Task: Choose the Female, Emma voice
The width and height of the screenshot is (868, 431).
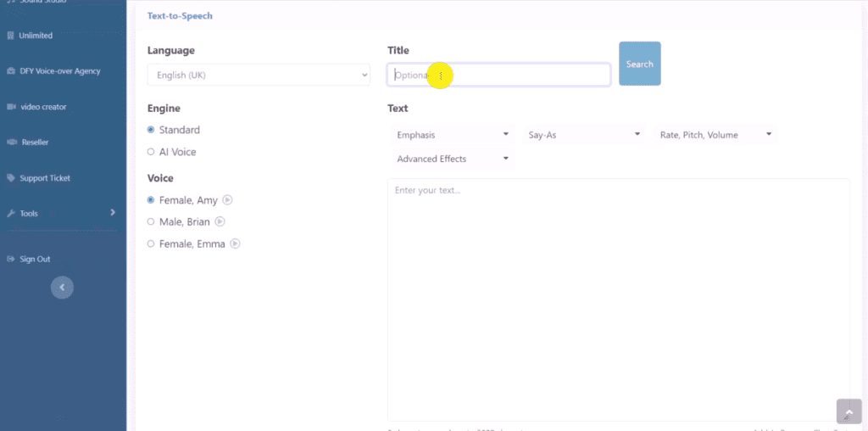Action: 151,243
